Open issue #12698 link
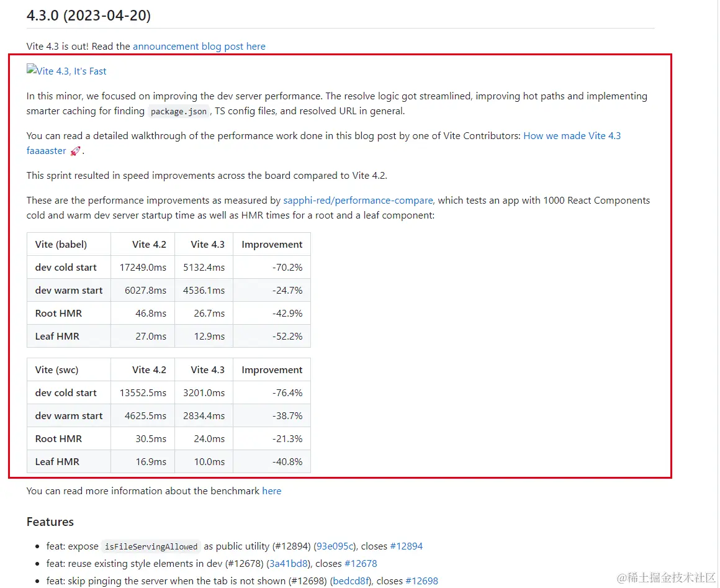This screenshot has width=720, height=588. click(421, 581)
